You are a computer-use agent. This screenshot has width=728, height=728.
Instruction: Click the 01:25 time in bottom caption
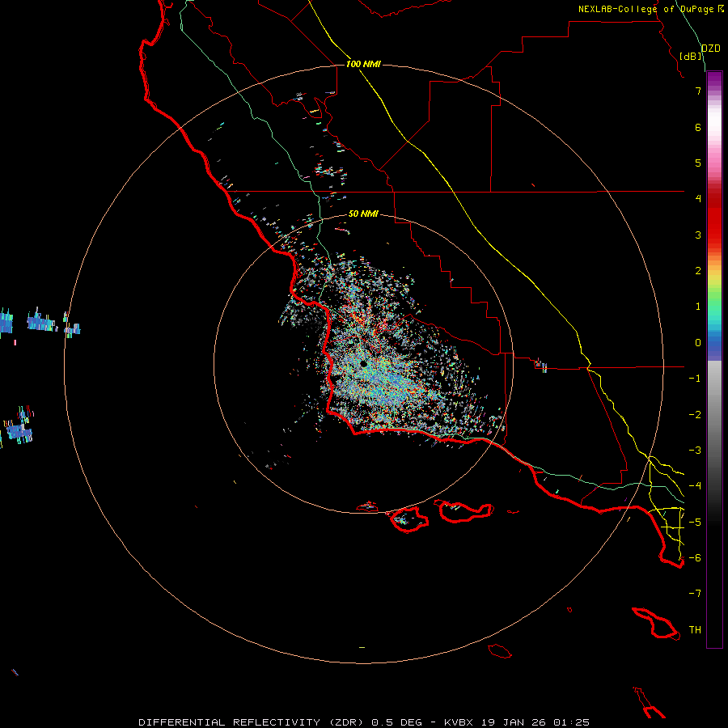point(571,722)
